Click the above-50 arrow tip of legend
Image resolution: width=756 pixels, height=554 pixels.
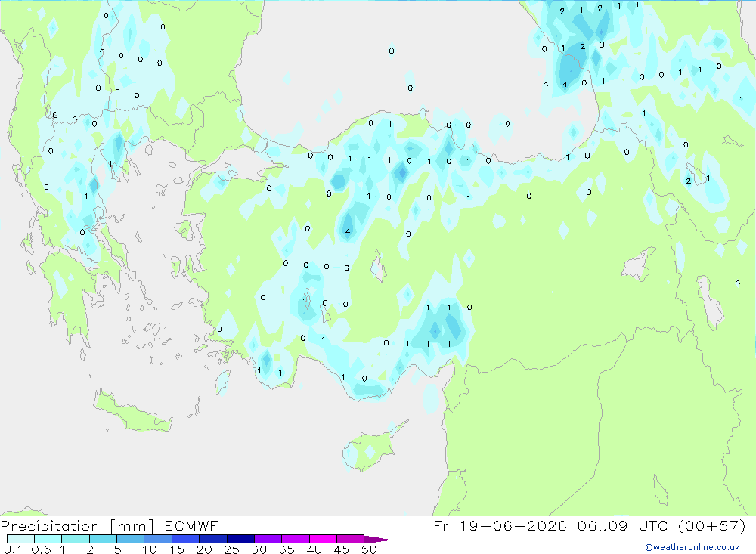(379, 540)
